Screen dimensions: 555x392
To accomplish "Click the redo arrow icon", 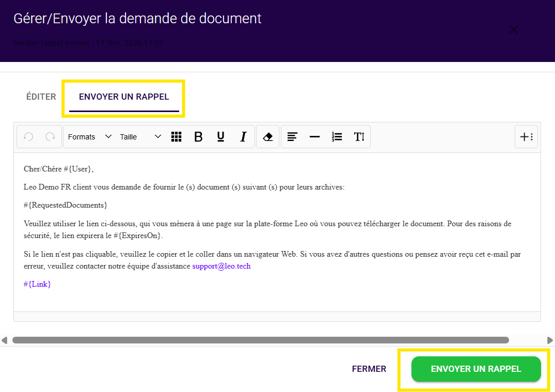I will (50, 137).
